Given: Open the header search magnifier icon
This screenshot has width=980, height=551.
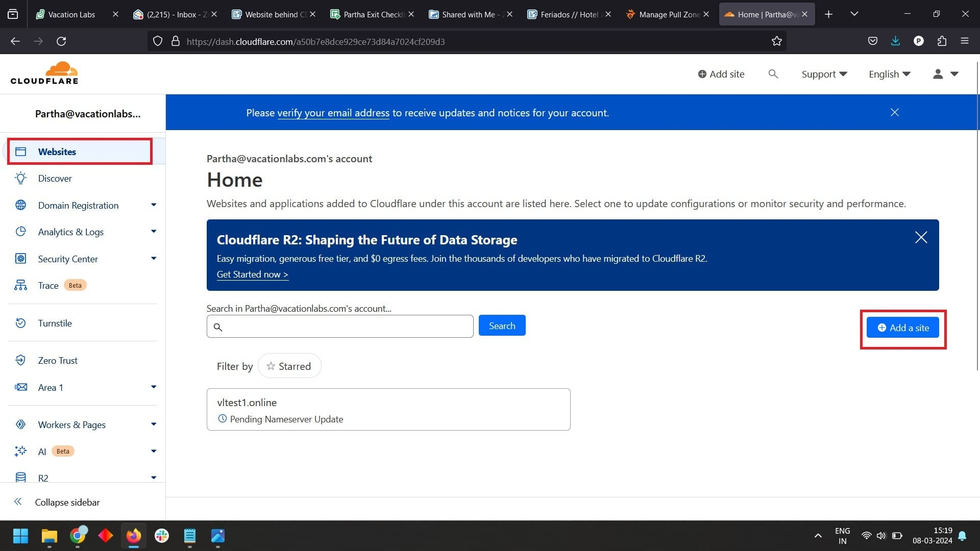Looking at the screenshot, I should coord(773,74).
